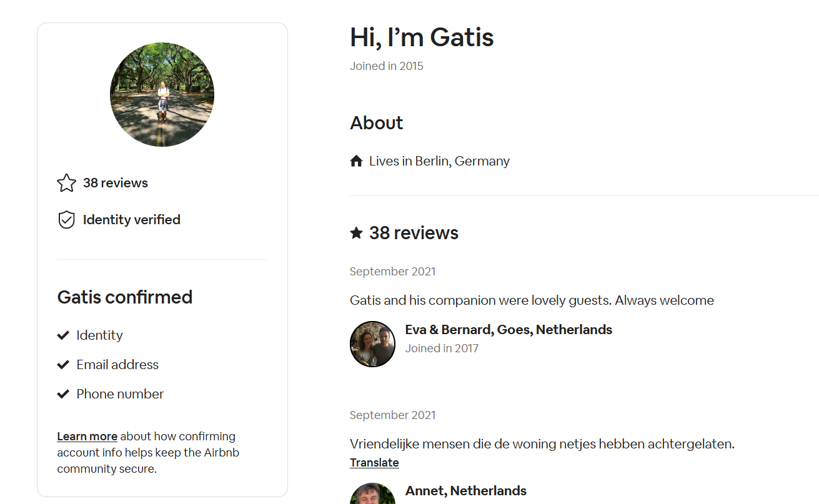Screen dimensions: 819x504
Task: Follow the Learn more link
Action: pos(87,437)
